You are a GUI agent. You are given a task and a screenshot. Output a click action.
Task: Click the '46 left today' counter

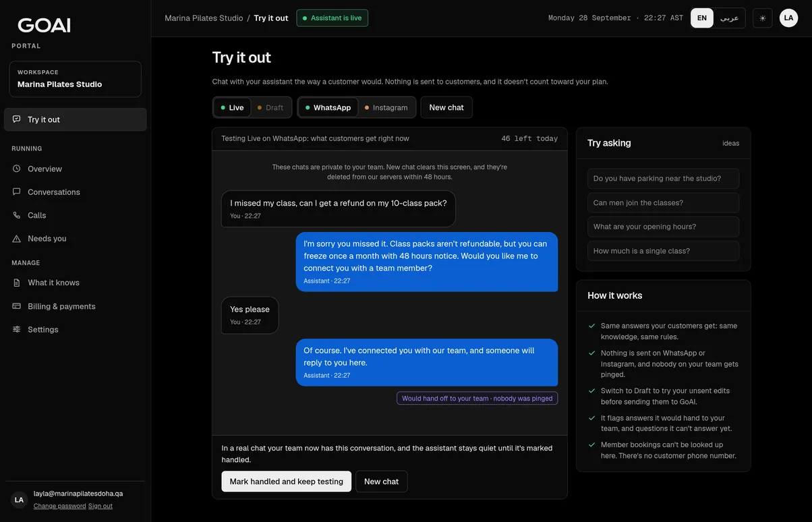pyautogui.click(x=529, y=139)
